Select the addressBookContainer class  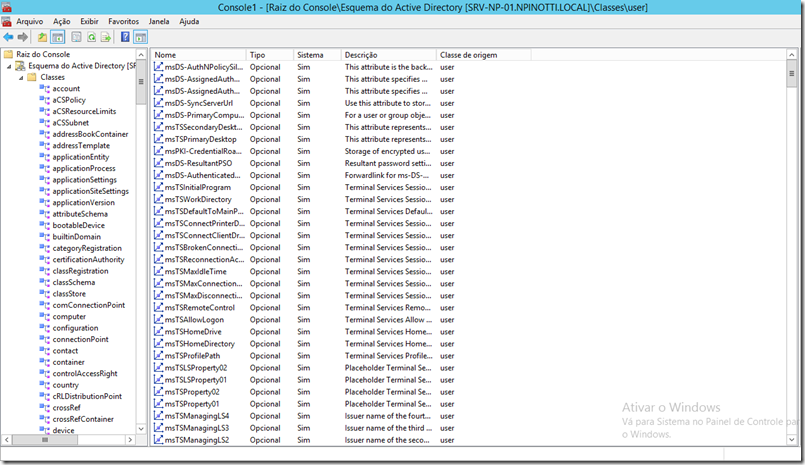90,134
